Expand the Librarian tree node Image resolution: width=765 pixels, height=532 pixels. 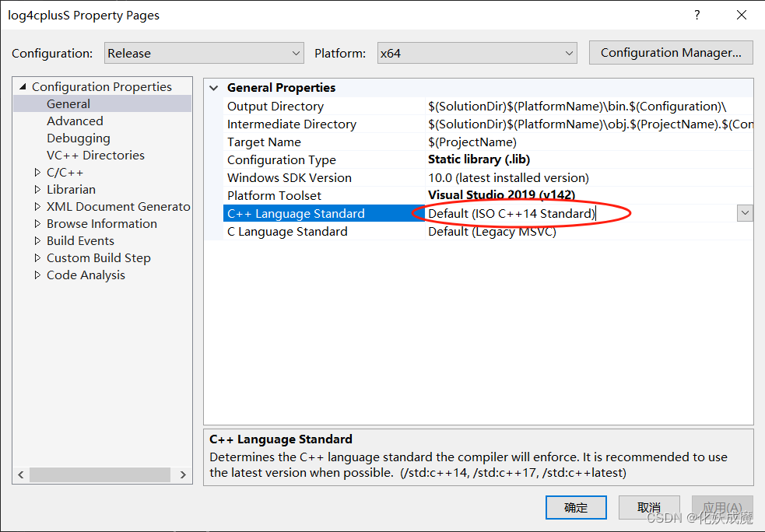(36, 189)
